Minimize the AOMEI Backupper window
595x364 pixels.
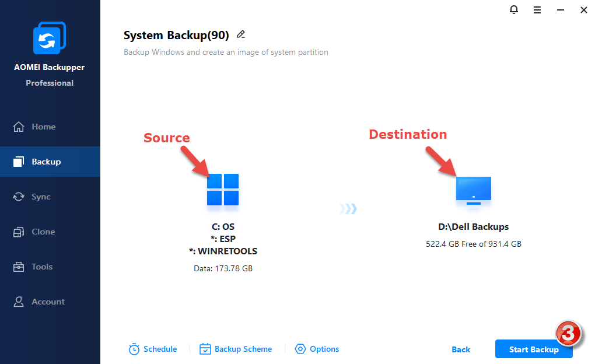click(x=561, y=9)
